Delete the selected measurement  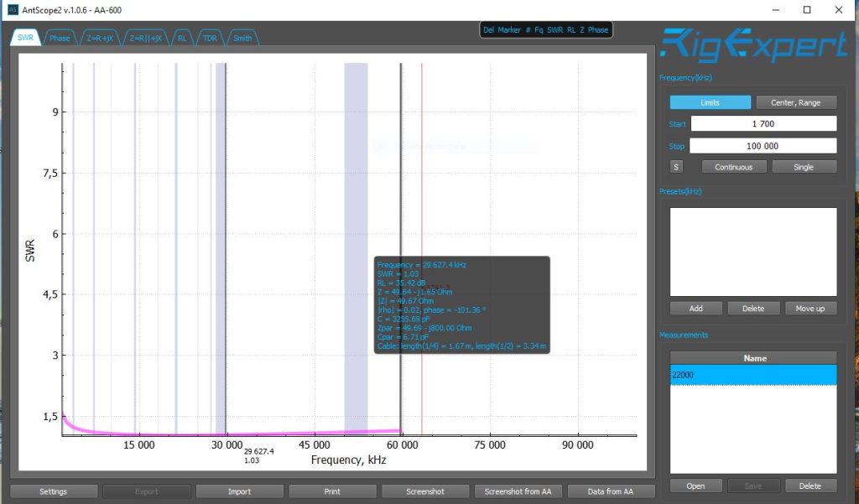(x=810, y=486)
